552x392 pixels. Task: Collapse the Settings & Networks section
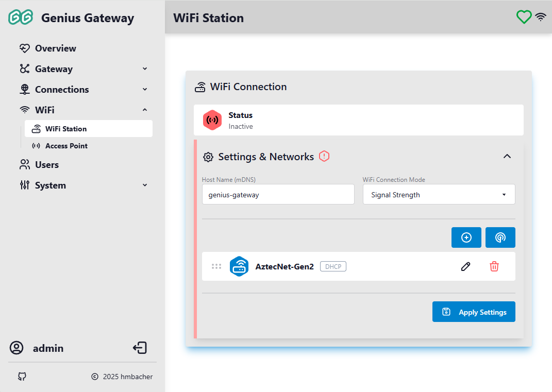coord(507,157)
